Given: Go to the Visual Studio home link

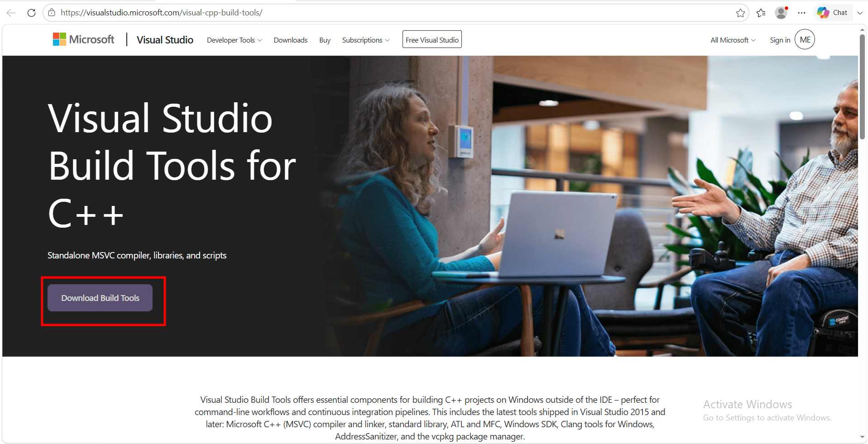Looking at the screenshot, I should [x=165, y=40].
